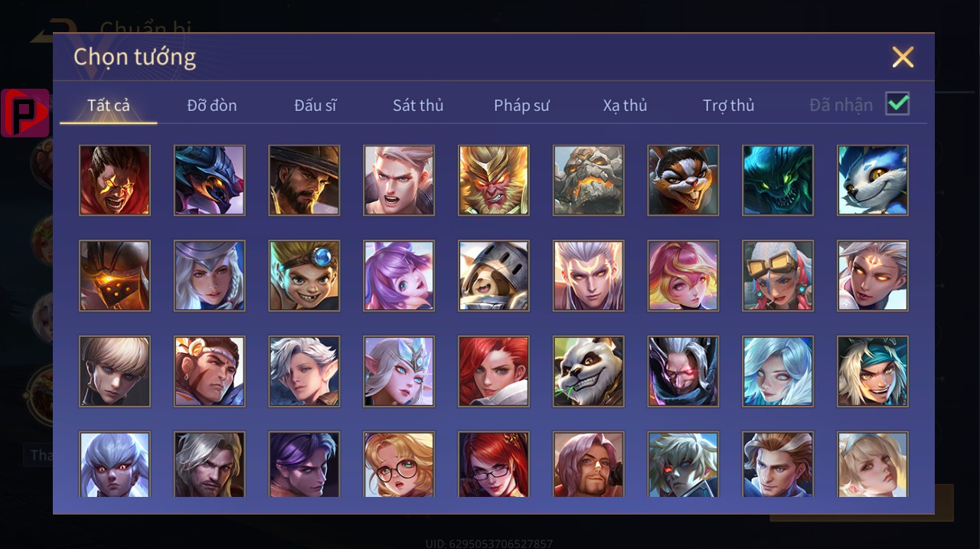Select the Tất cả tab
980x549 pixels.
click(109, 106)
